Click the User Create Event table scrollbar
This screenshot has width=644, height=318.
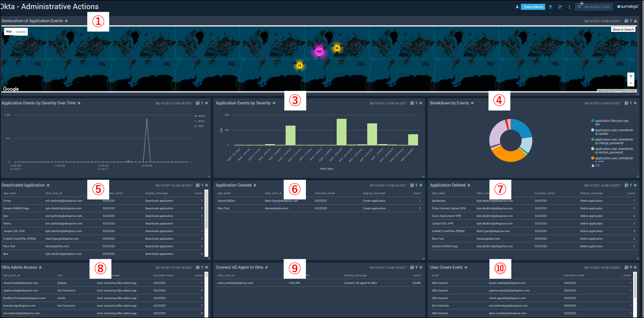click(635, 285)
